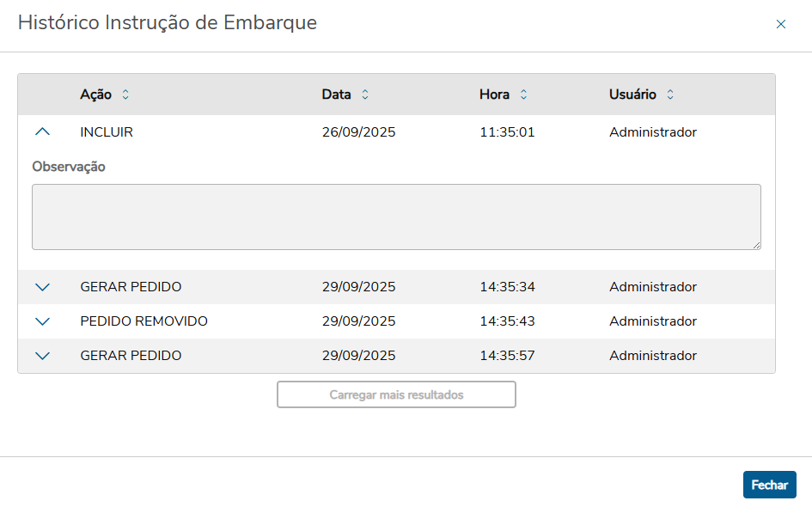Image resolution: width=812 pixels, height=507 pixels.
Task: Expand the GERAR PEDIDO row at 14:35:34
Action: click(42, 287)
